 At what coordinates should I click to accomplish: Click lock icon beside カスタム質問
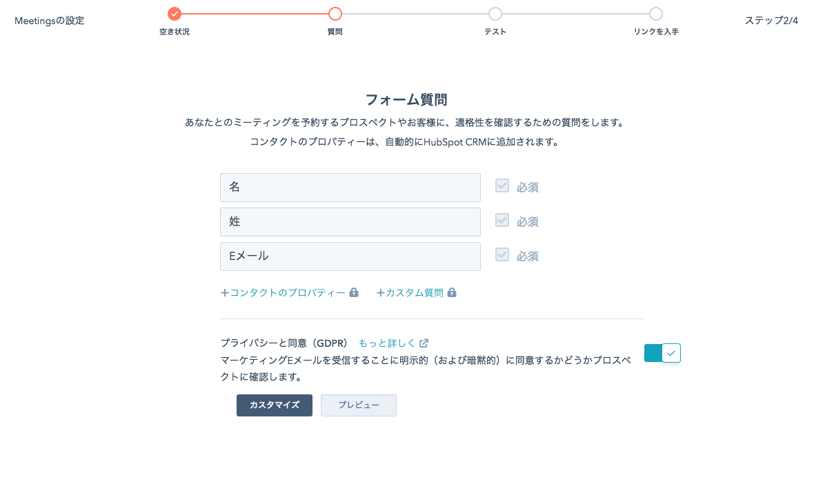(x=452, y=292)
